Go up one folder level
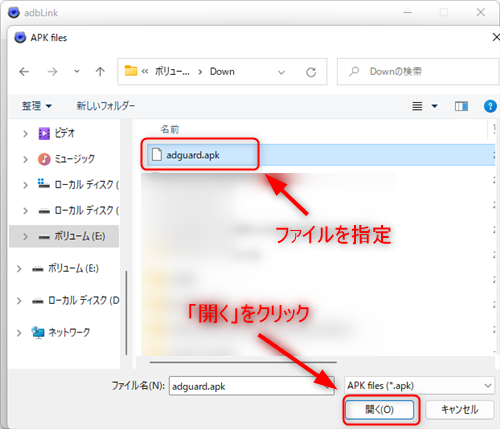The height and width of the screenshot is (429, 500). 100,72
